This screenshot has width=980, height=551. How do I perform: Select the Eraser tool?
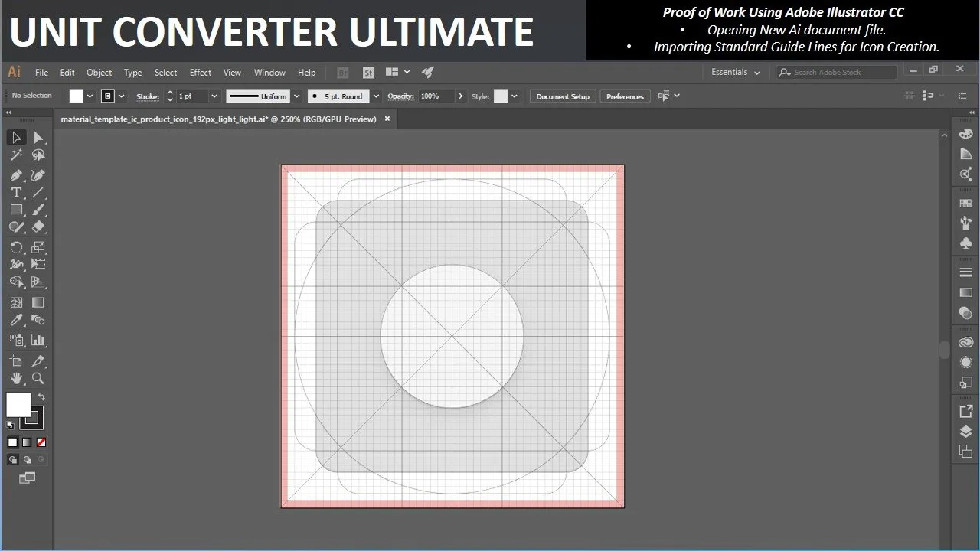pos(38,227)
